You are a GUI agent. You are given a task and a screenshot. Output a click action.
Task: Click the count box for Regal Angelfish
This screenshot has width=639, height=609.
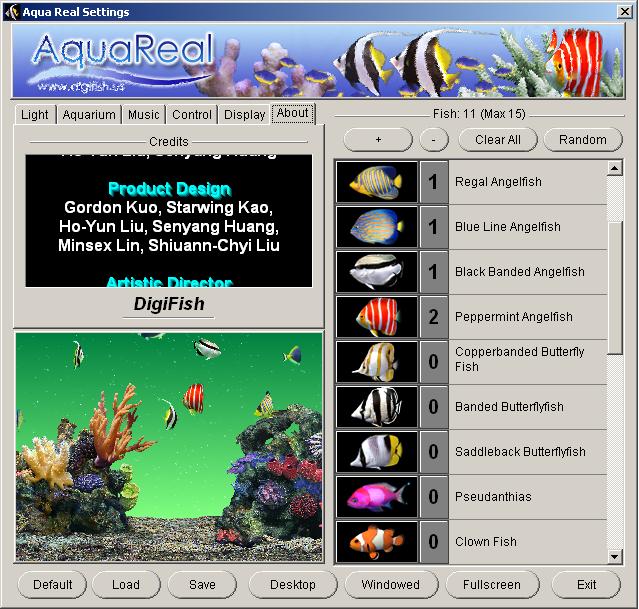pos(434,182)
